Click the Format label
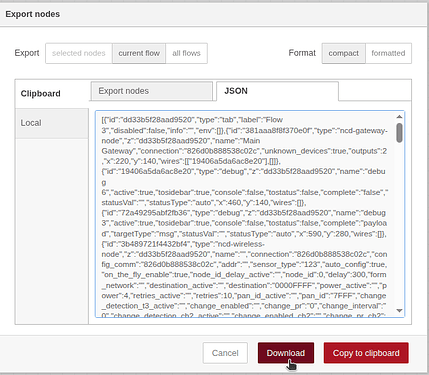This screenshot has height=375, width=429. (302, 53)
